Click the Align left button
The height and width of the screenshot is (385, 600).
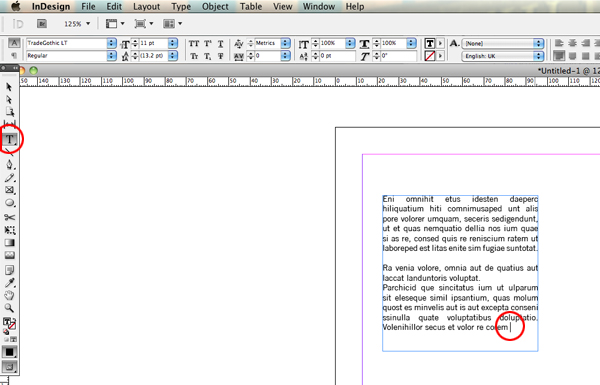[559, 43]
